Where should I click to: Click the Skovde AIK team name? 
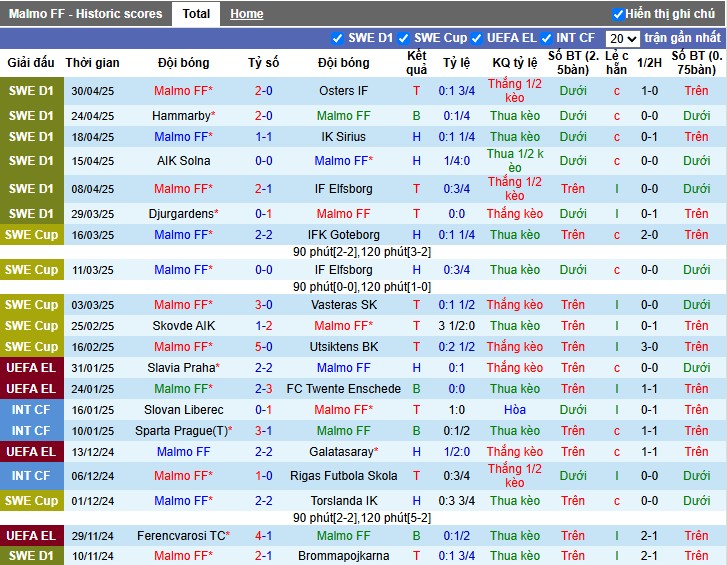[x=184, y=326]
